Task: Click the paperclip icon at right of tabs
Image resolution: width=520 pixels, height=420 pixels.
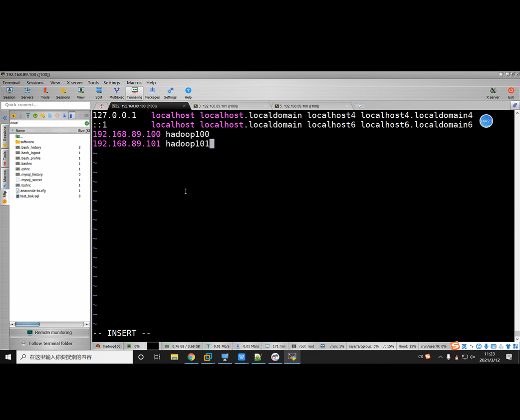Action: tap(515, 105)
